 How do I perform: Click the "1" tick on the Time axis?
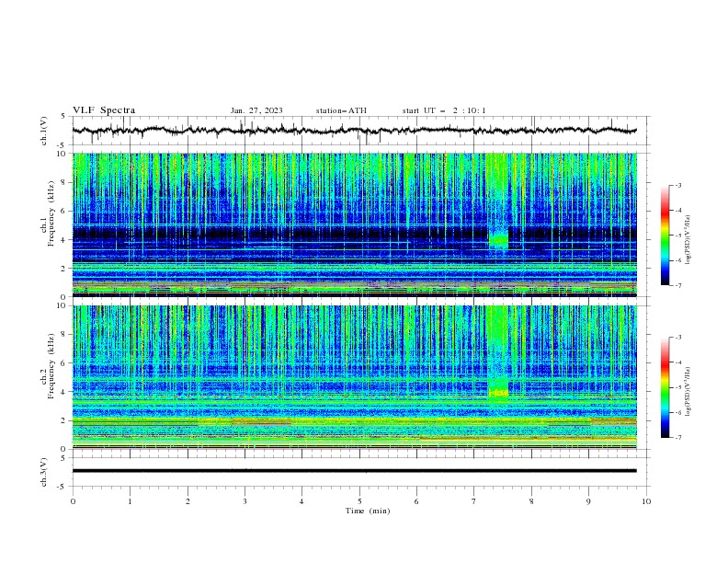(x=130, y=501)
